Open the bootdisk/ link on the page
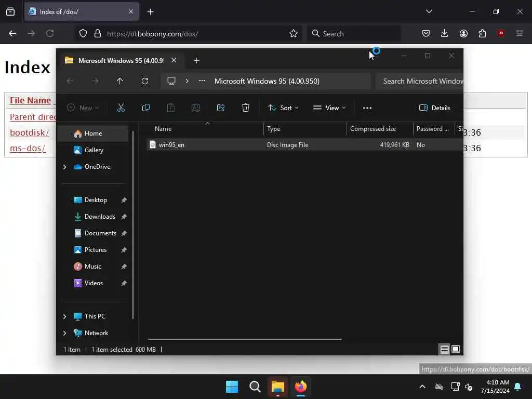The height and width of the screenshot is (399, 532). click(x=30, y=132)
